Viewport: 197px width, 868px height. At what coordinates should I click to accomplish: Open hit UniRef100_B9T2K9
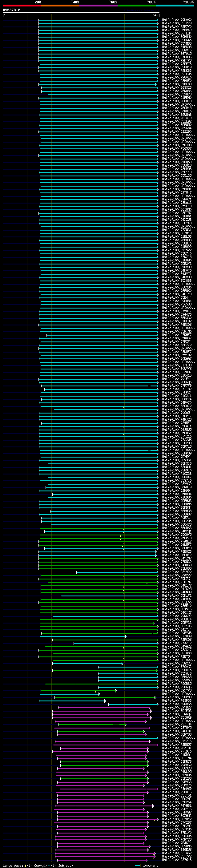click(176, 23)
